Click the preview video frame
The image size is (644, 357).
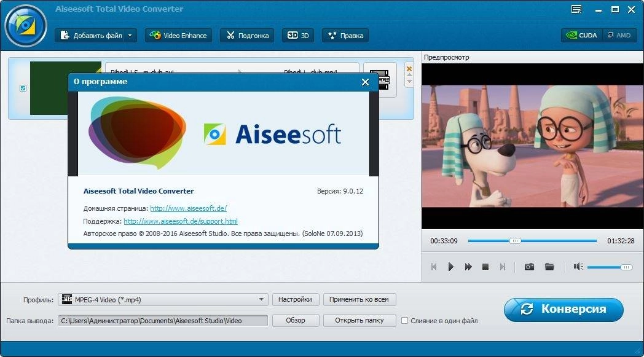pos(533,146)
